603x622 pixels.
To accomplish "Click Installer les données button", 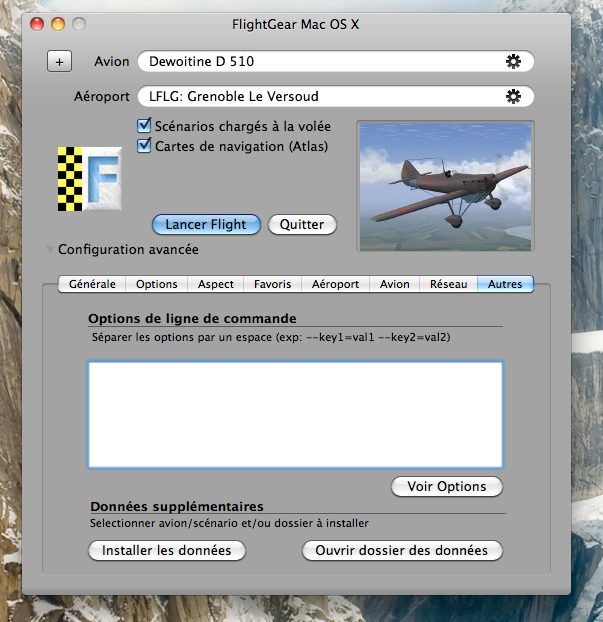I will pos(167,551).
